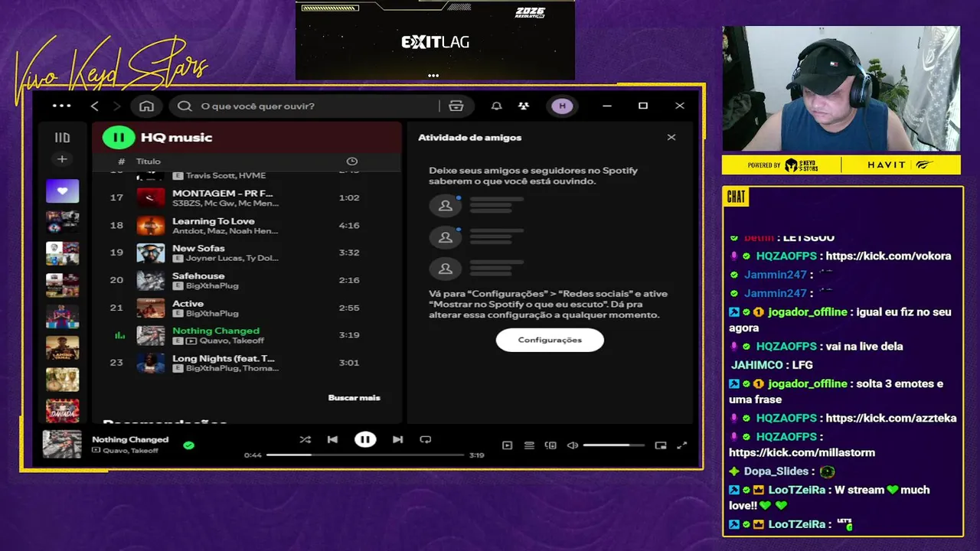The width and height of the screenshot is (980, 551).
Task: Toggle shuffle in the player
Action: click(305, 439)
